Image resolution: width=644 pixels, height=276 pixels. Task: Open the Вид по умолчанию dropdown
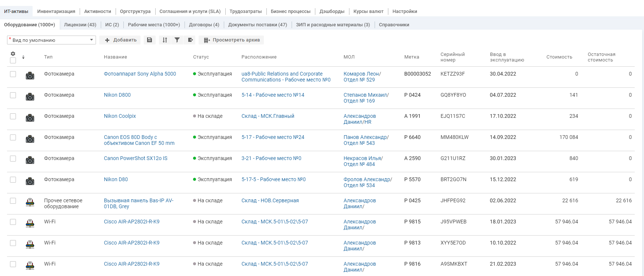tap(52, 40)
